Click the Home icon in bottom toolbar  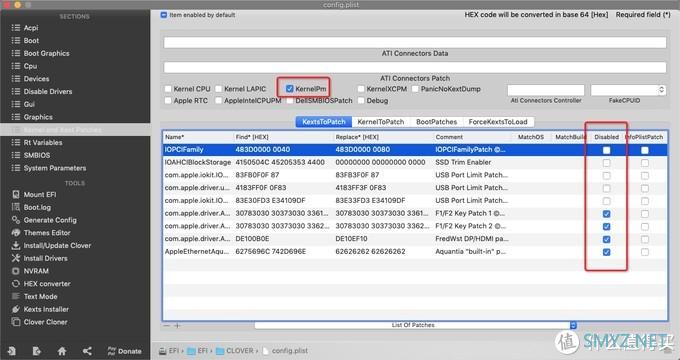(62, 351)
